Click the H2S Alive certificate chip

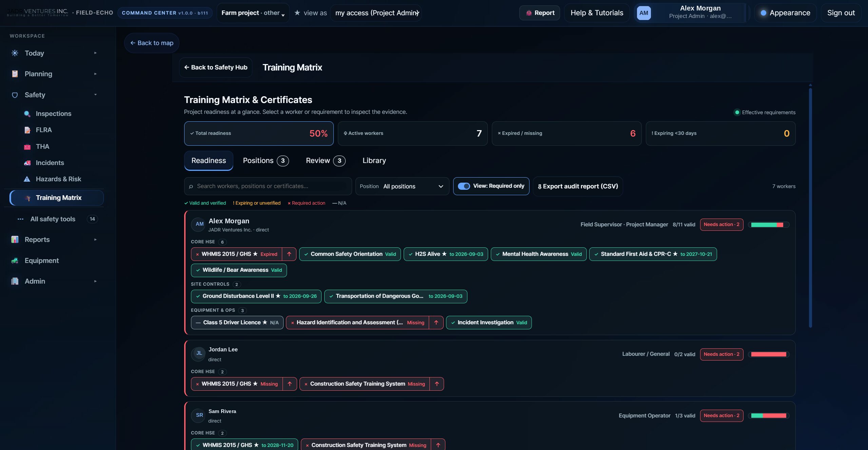(x=446, y=254)
